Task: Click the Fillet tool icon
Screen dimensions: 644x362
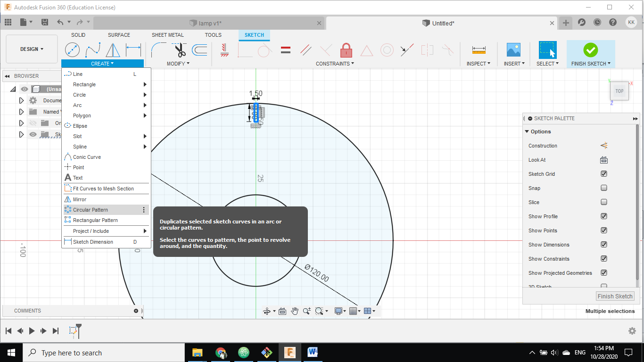Action: [x=158, y=49]
